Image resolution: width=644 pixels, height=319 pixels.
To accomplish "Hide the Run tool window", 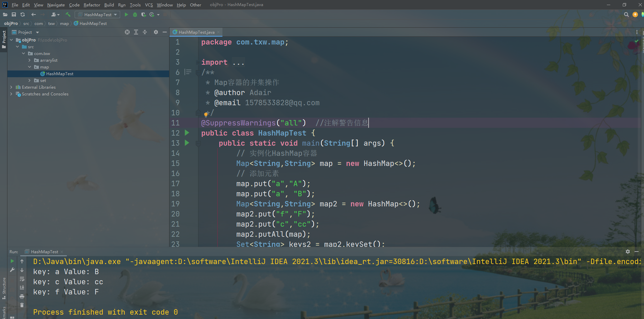I will [637, 252].
